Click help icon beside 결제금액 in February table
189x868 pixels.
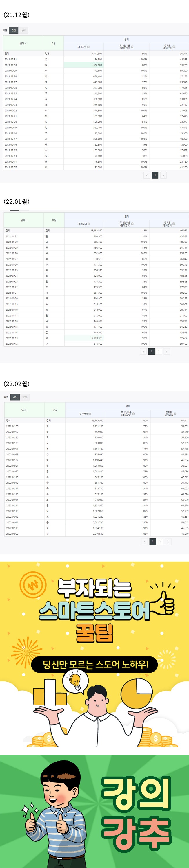[x=90, y=413]
